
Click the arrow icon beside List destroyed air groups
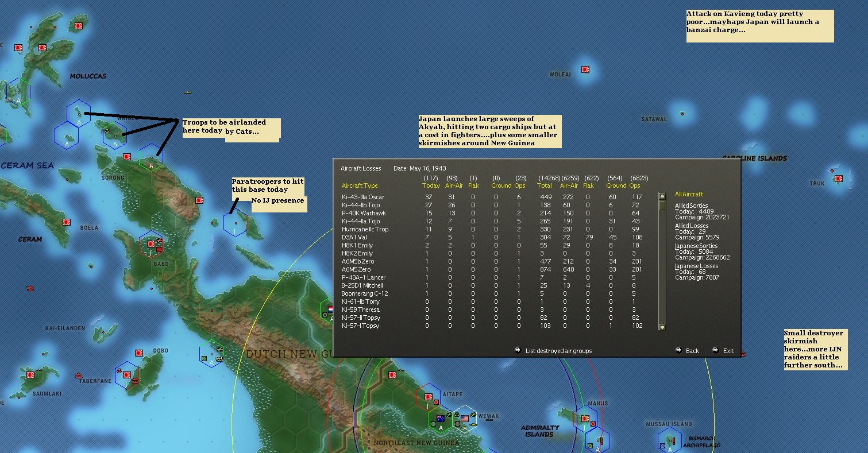tap(518, 350)
